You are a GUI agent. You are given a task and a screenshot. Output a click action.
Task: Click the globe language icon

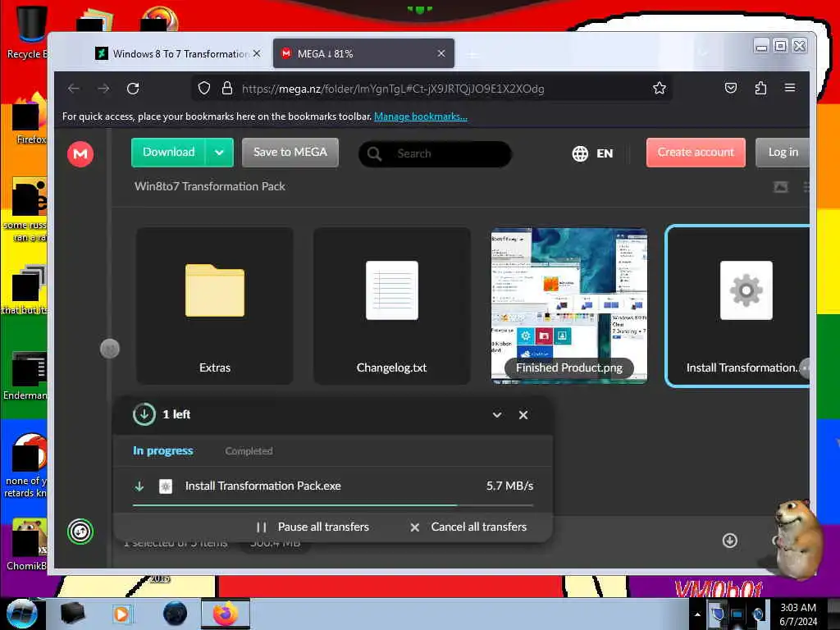point(580,153)
